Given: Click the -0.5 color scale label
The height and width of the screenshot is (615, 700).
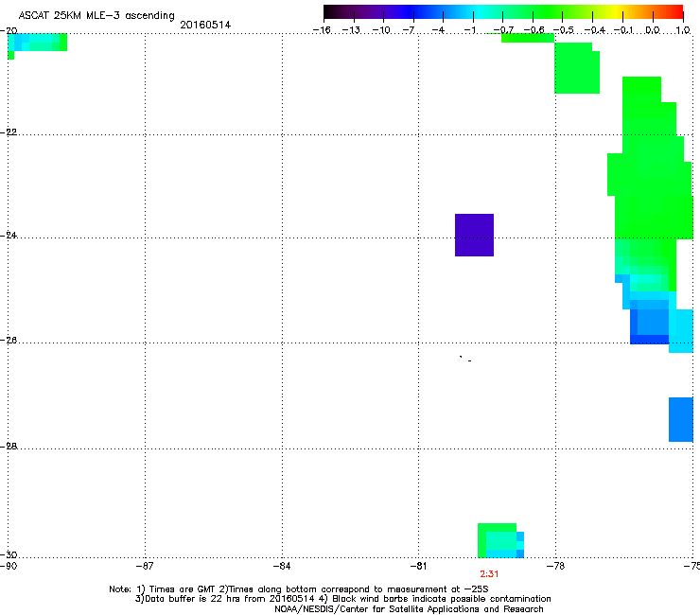Looking at the screenshot, I should [x=564, y=30].
